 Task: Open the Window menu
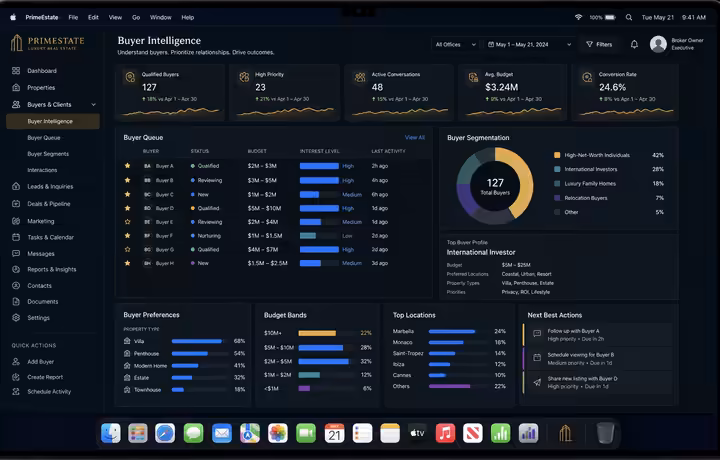coord(160,17)
